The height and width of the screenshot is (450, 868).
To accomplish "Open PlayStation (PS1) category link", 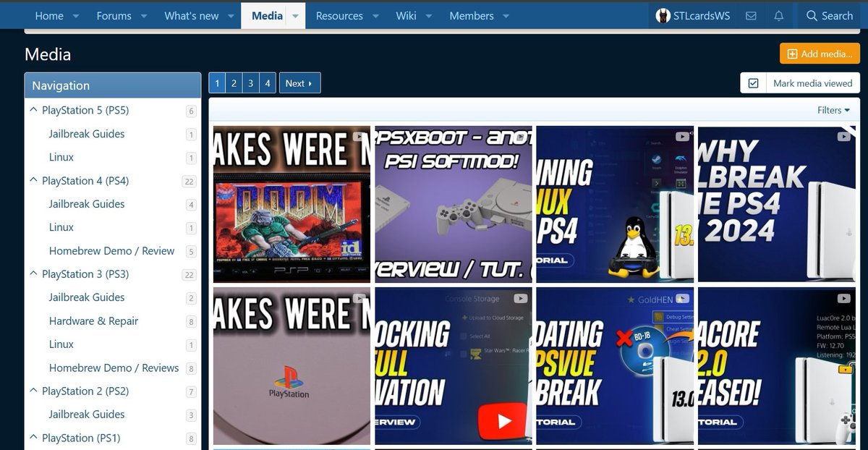I will point(81,438).
